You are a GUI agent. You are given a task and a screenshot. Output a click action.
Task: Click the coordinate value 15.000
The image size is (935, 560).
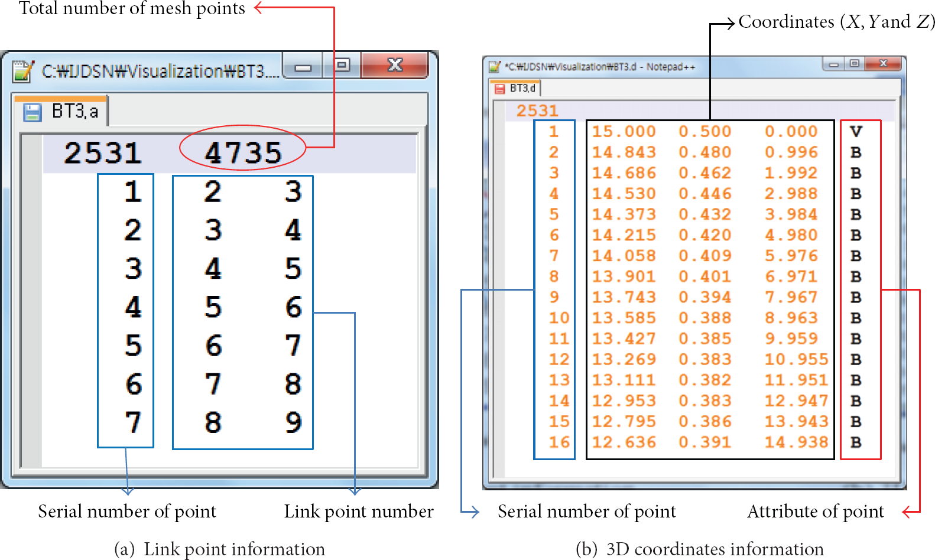pyautogui.click(x=624, y=132)
